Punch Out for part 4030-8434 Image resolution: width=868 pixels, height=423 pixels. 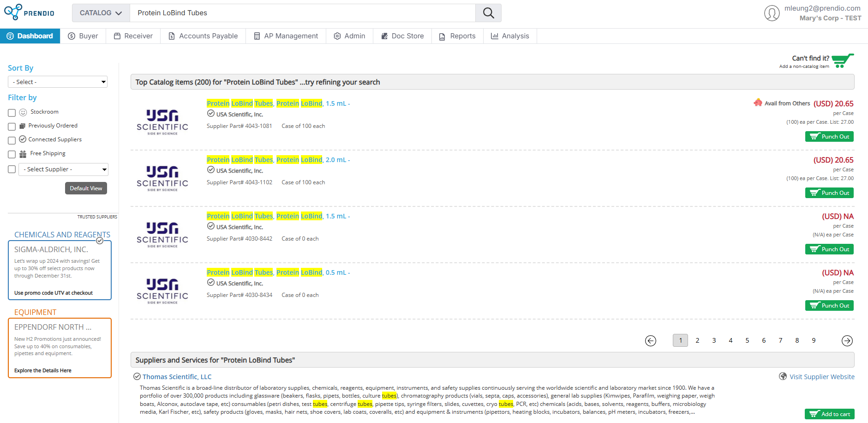click(829, 306)
